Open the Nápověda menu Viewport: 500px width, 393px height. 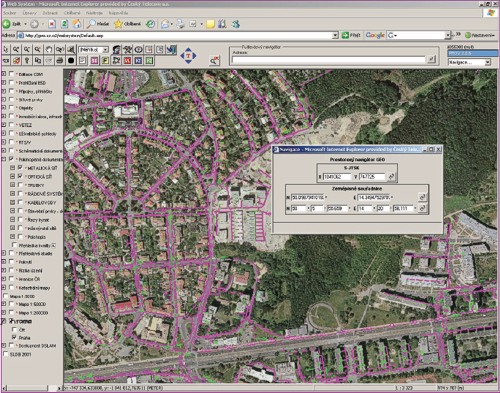pos(118,13)
